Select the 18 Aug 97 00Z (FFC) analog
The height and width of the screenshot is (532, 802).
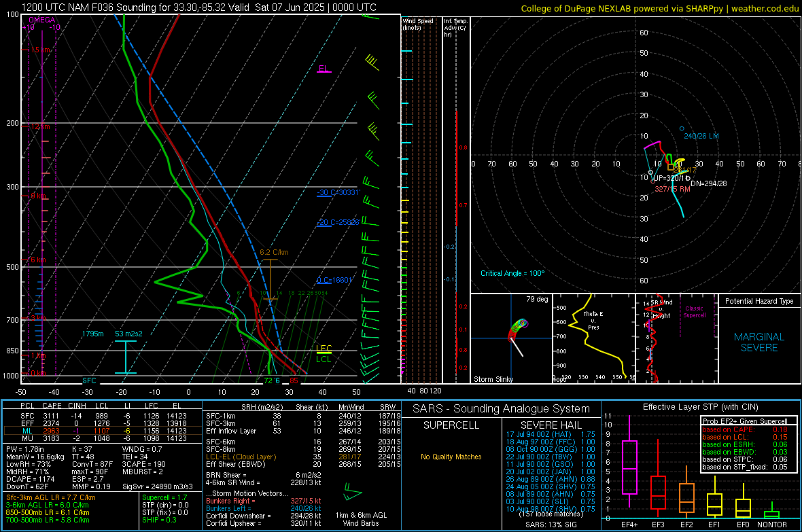pos(551,442)
